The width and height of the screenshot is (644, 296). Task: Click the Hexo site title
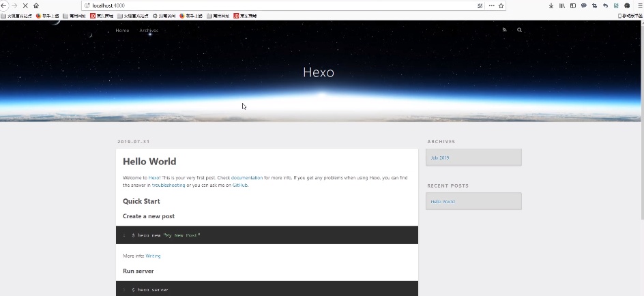(319, 72)
